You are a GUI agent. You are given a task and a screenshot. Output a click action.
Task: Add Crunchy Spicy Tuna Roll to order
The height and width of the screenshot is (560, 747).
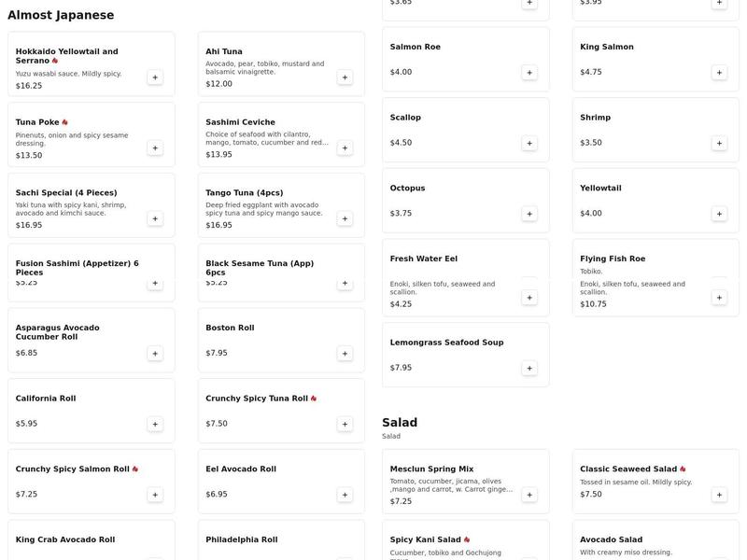(344, 422)
